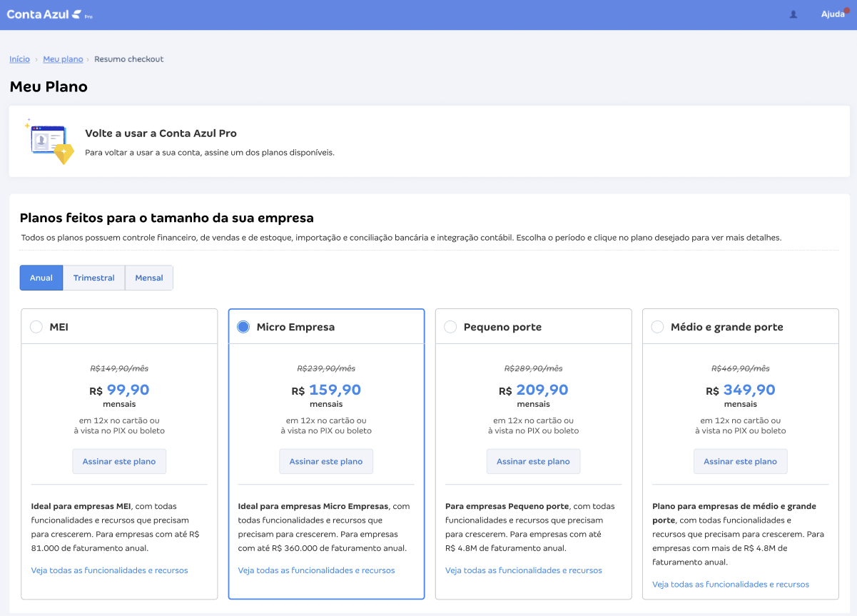This screenshot has height=616, width=857.
Task: Click the R$ 349,90 price
Action: click(741, 390)
